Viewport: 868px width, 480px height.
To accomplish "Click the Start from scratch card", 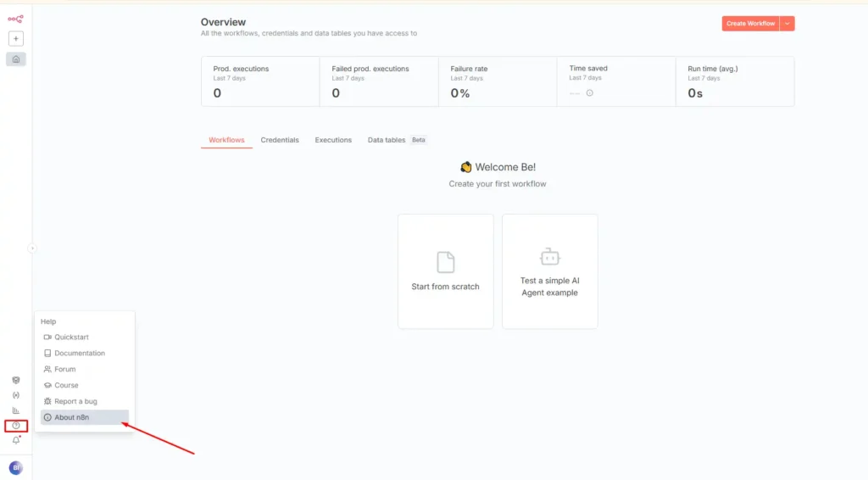I will click(446, 271).
